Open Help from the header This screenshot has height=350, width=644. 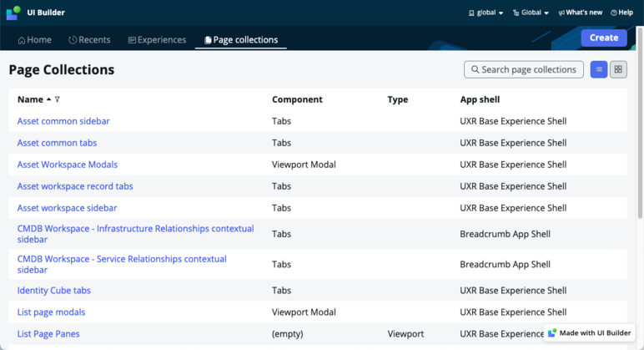[x=621, y=13]
